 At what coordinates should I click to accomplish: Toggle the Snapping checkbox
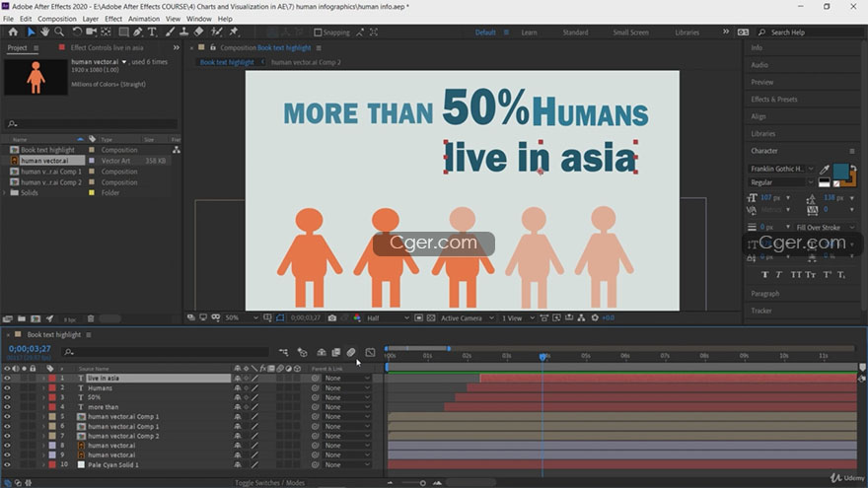point(318,33)
